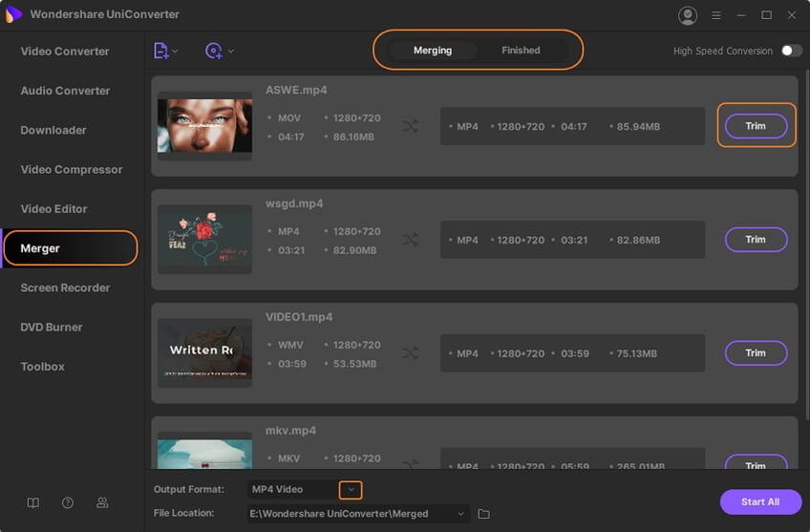Expand the Load DVD dropdown arrow
The image size is (810, 532).
point(231,52)
